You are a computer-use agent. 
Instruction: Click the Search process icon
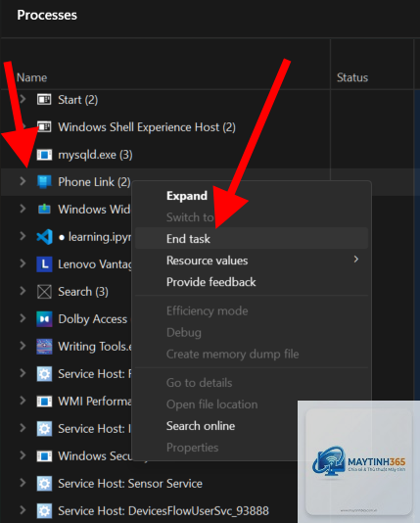pos(44,292)
